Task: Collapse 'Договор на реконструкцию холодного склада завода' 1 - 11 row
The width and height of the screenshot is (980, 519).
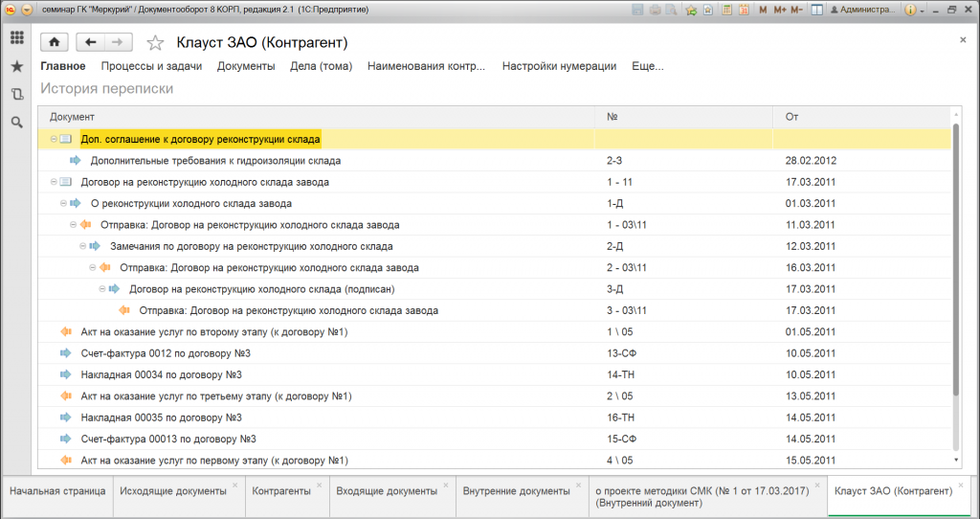Action: click(x=54, y=182)
